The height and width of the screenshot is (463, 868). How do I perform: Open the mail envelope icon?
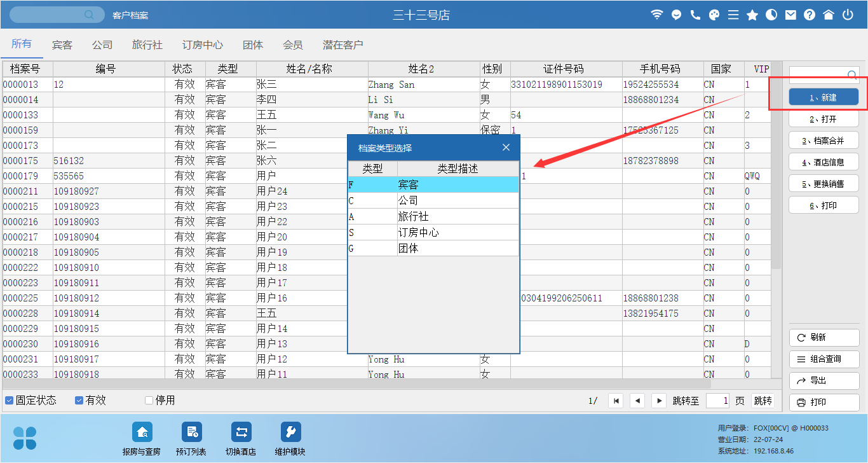click(790, 15)
